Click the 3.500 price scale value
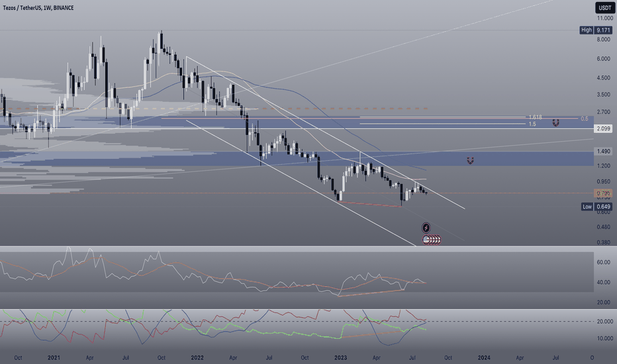The image size is (617, 364). click(x=603, y=95)
